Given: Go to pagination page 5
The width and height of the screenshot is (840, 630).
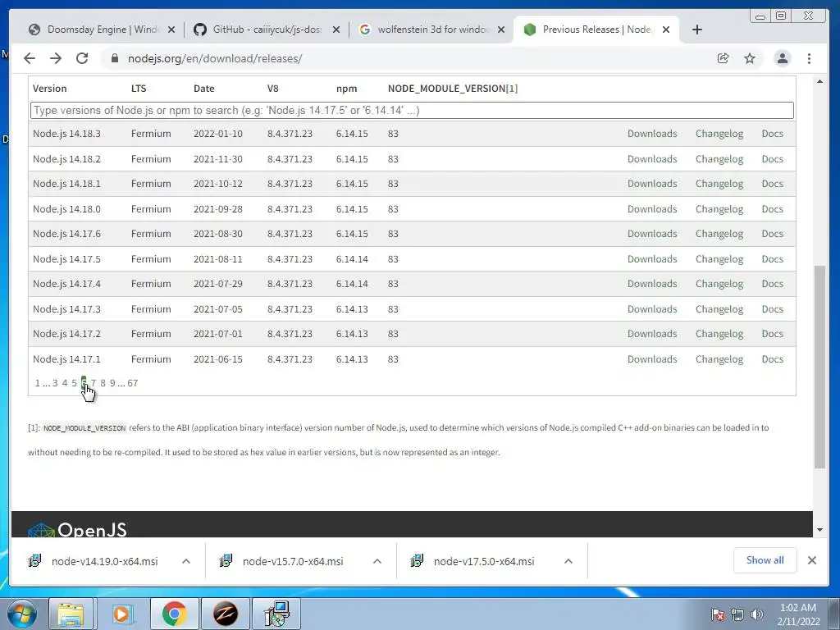Looking at the screenshot, I should point(75,383).
